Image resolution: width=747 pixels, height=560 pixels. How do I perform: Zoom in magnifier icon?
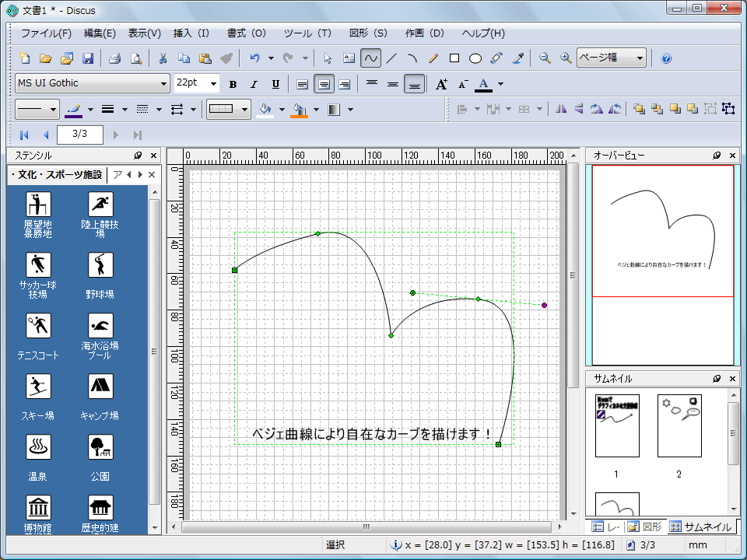tap(566, 58)
